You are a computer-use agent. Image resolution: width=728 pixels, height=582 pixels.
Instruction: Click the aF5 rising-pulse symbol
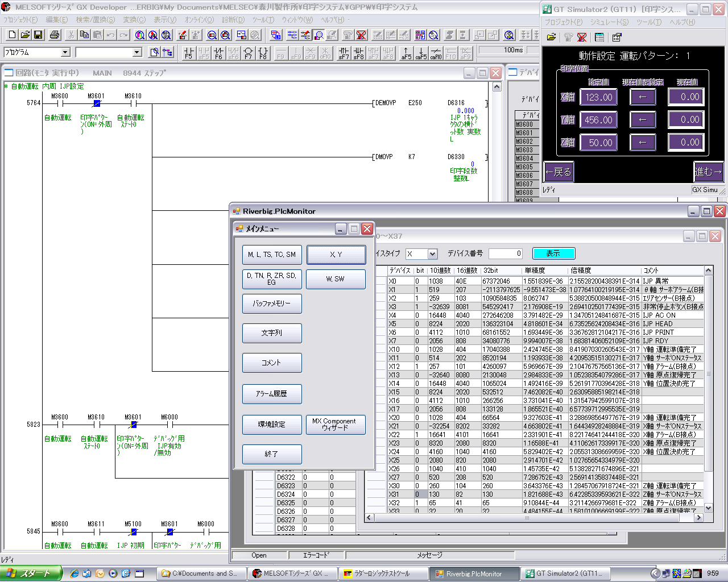pyautogui.click(x=406, y=53)
